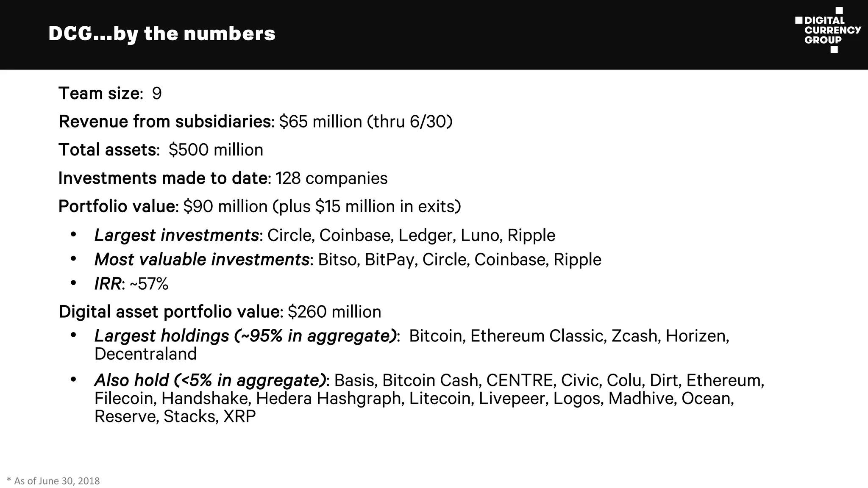Click the 'Team size' label
Viewport: 868px width, 488px height.
coord(100,94)
